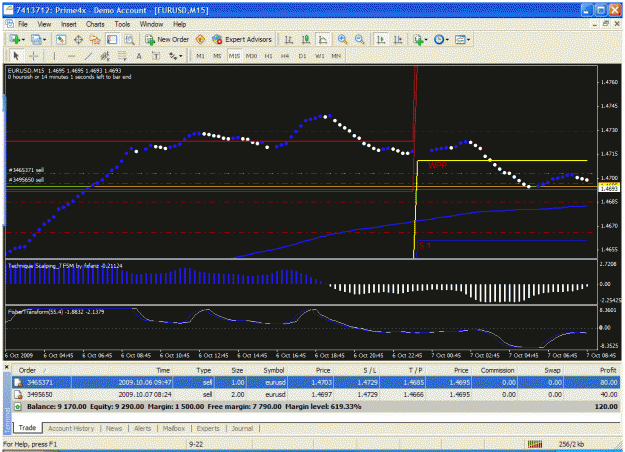Open the Tools menu

pos(122,24)
